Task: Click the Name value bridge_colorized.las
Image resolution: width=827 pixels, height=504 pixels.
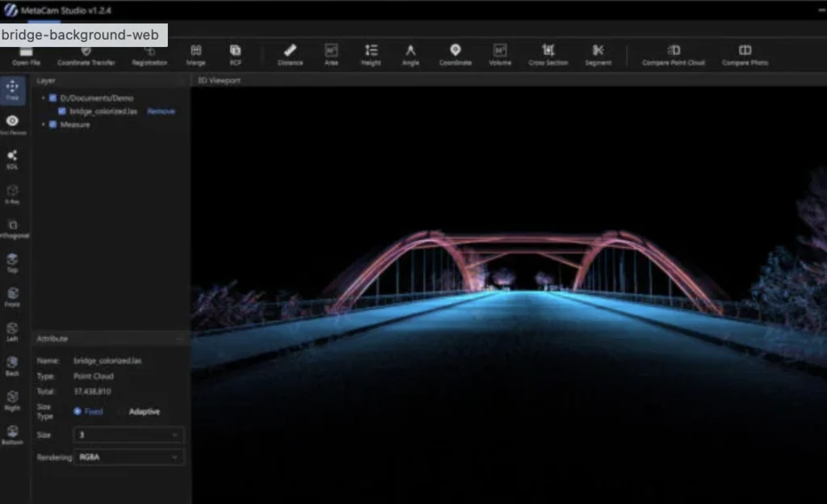Action: (107, 360)
